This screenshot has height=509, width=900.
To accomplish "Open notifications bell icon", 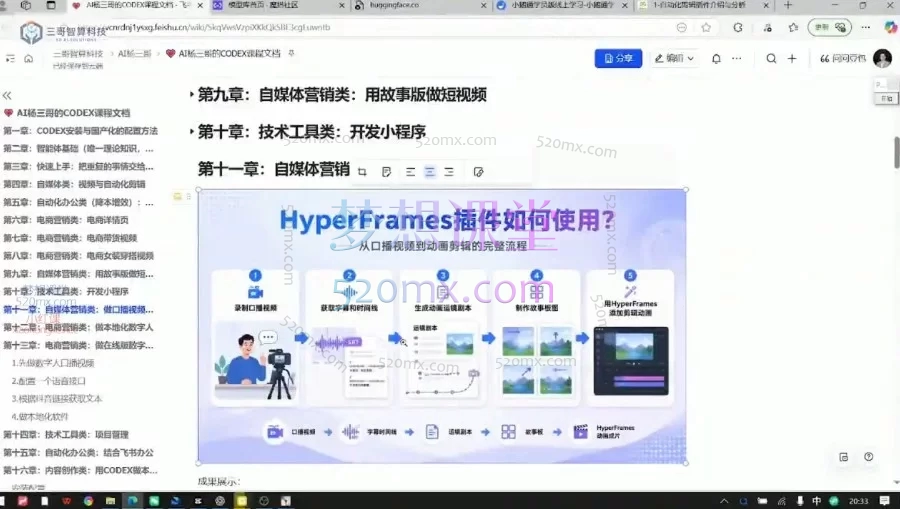I will tap(716, 59).
